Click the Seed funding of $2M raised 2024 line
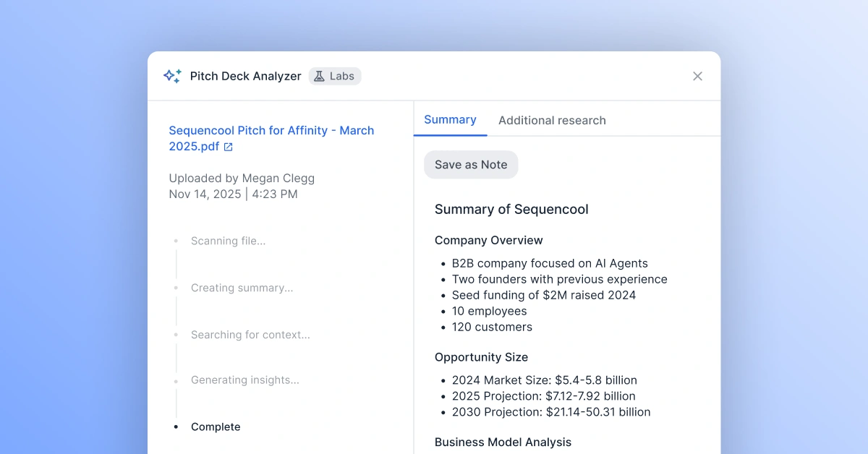Image resolution: width=868 pixels, height=454 pixels. (x=544, y=295)
